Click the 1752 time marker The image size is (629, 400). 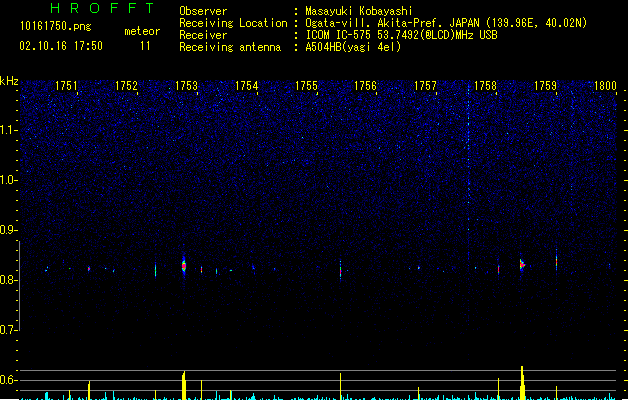(126, 86)
